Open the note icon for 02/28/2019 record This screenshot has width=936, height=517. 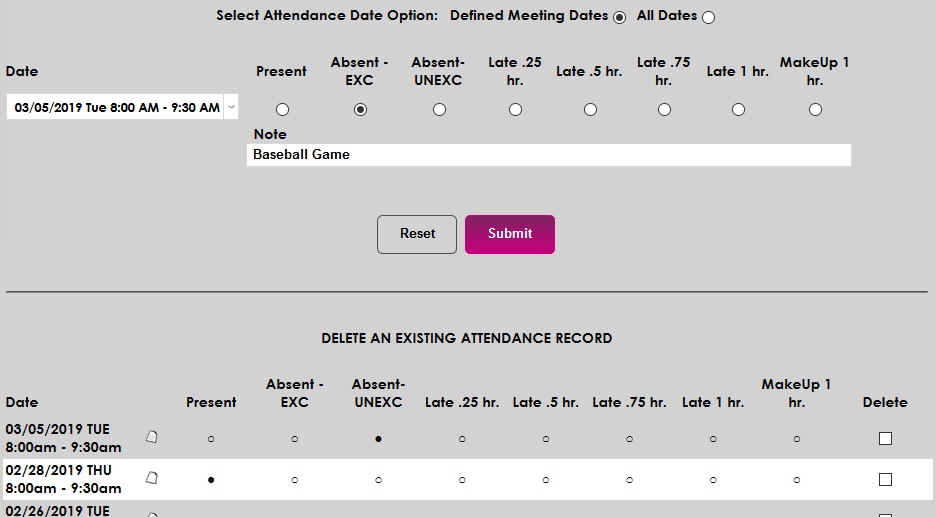[152, 479]
